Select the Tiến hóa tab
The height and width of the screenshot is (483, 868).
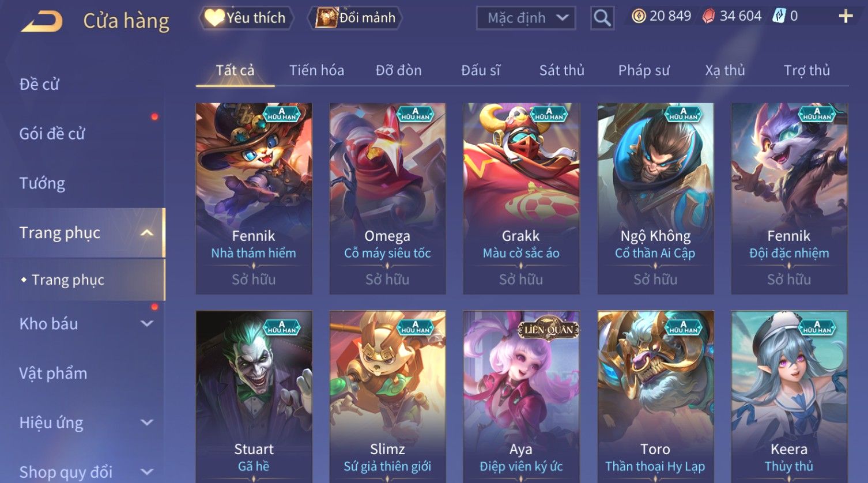tap(316, 70)
